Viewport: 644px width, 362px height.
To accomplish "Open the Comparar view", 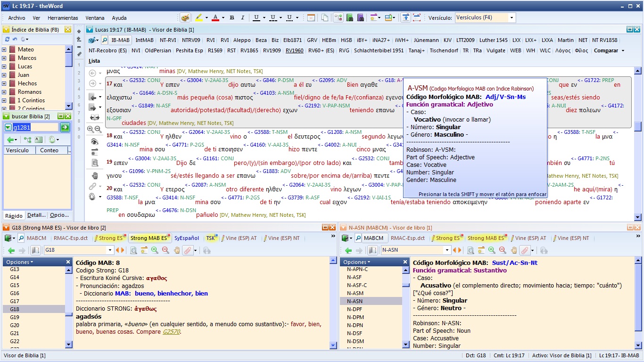I will [x=606, y=50].
